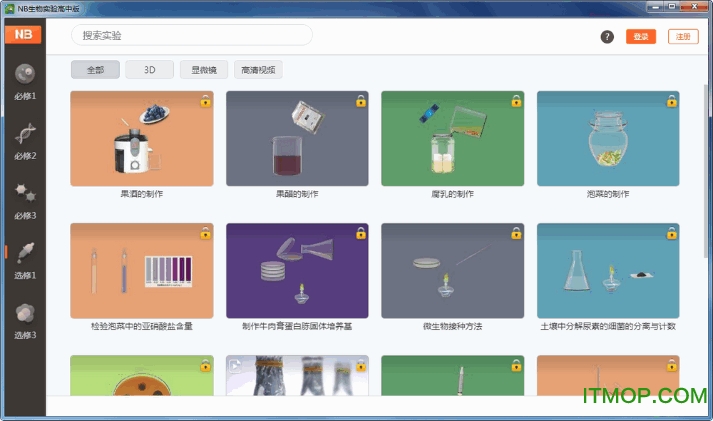Click the vertical scrollbar thumb
Screen dimensions: 713x421
pyautogui.click(x=706, y=171)
